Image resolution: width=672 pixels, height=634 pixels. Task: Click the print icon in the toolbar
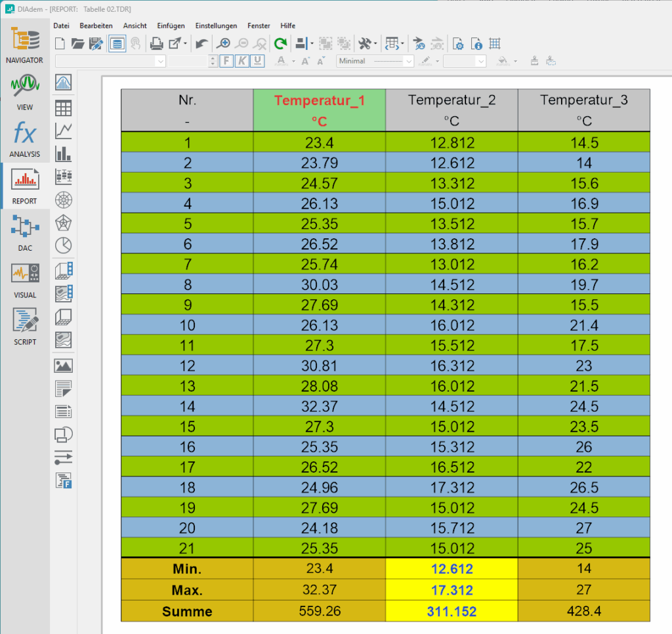pyautogui.click(x=157, y=44)
